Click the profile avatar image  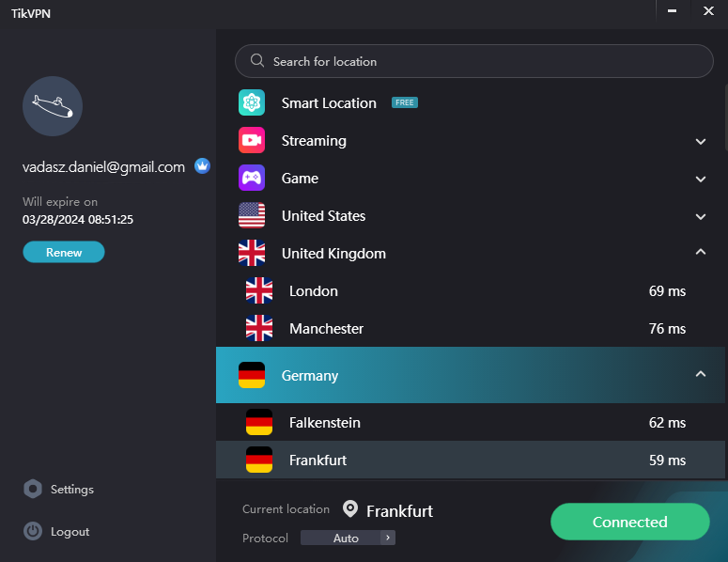(53, 106)
